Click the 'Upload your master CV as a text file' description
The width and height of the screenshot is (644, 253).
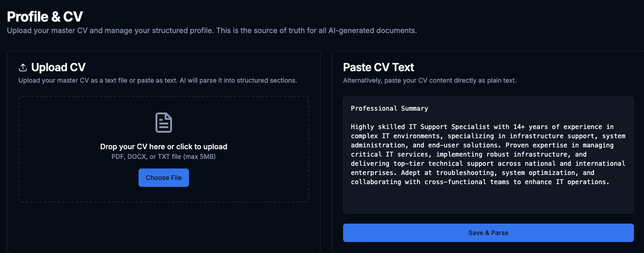[158, 80]
